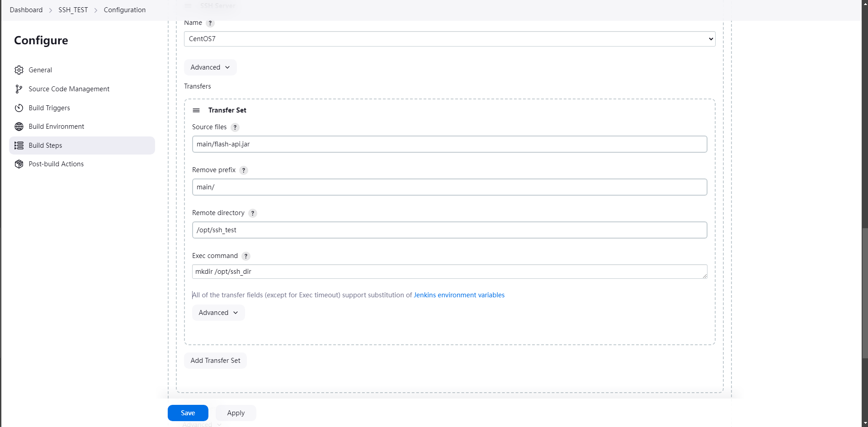The width and height of the screenshot is (868, 427).
Task: Click the Exec command resize grip
Action: tap(704, 276)
